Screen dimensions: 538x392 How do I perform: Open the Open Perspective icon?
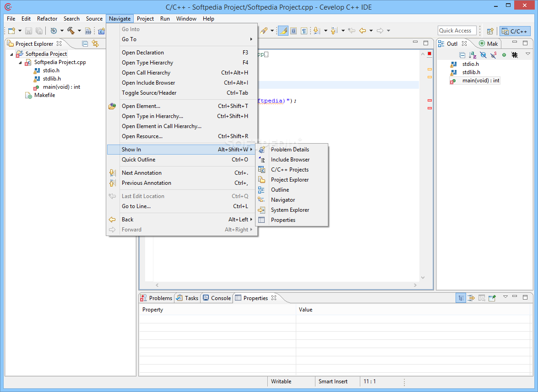click(x=490, y=31)
